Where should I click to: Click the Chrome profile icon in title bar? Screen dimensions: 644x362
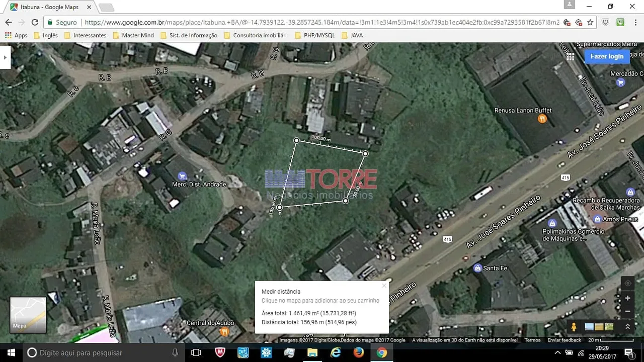[569, 4]
